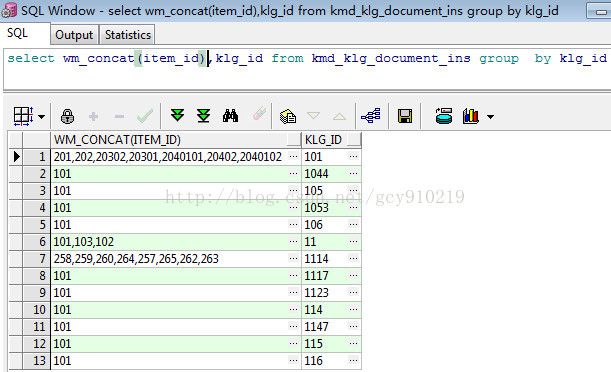This screenshot has height=372, width=611.
Task: Click the previous record up triangle icon
Action: pyautogui.click(x=339, y=116)
